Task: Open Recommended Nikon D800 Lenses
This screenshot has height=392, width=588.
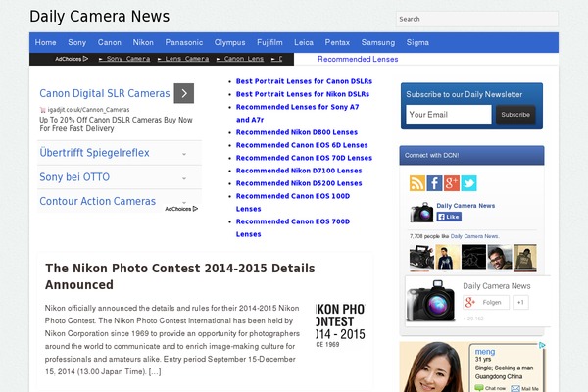Action: 297,132
